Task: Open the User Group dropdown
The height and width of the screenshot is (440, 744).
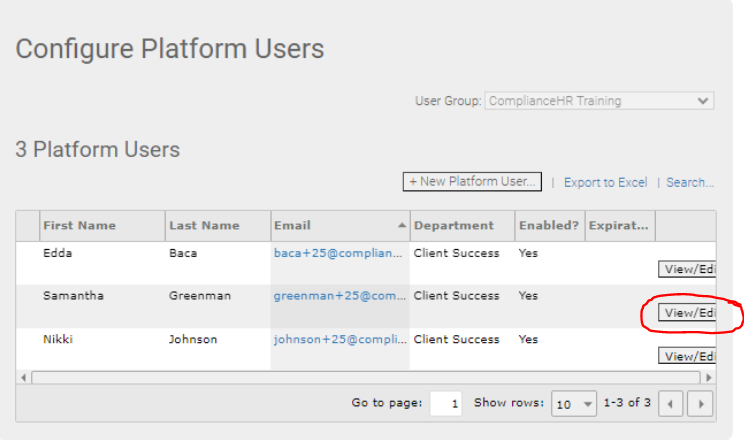Action: pyautogui.click(x=599, y=101)
